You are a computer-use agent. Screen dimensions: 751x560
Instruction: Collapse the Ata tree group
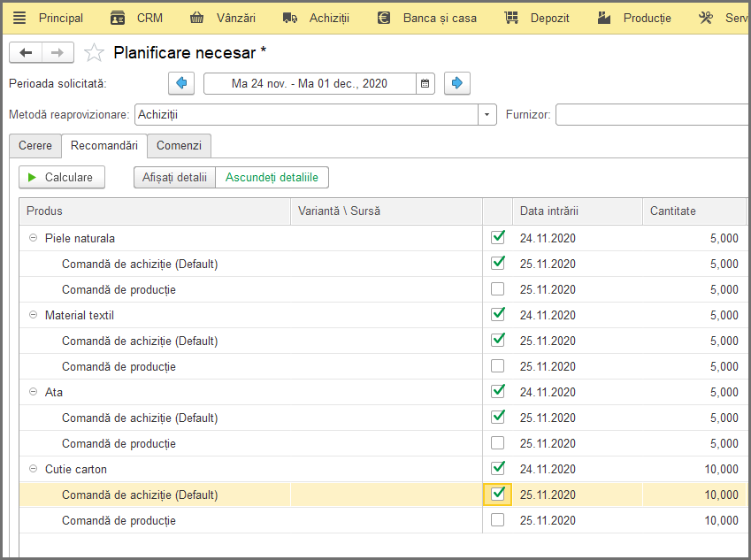33,392
